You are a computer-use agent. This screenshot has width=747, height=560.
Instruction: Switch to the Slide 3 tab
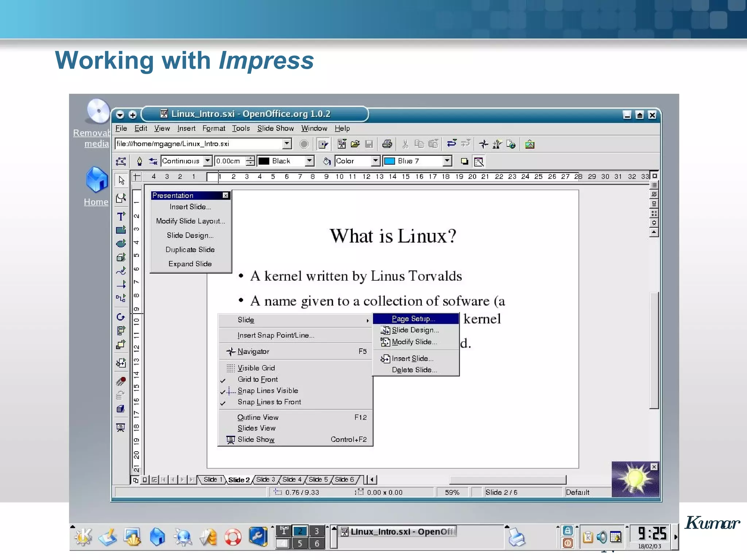point(265,479)
